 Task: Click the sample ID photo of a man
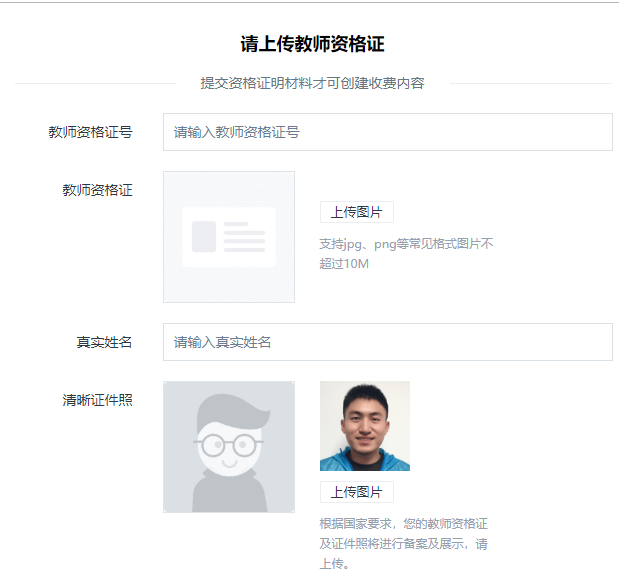pyautogui.click(x=365, y=426)
